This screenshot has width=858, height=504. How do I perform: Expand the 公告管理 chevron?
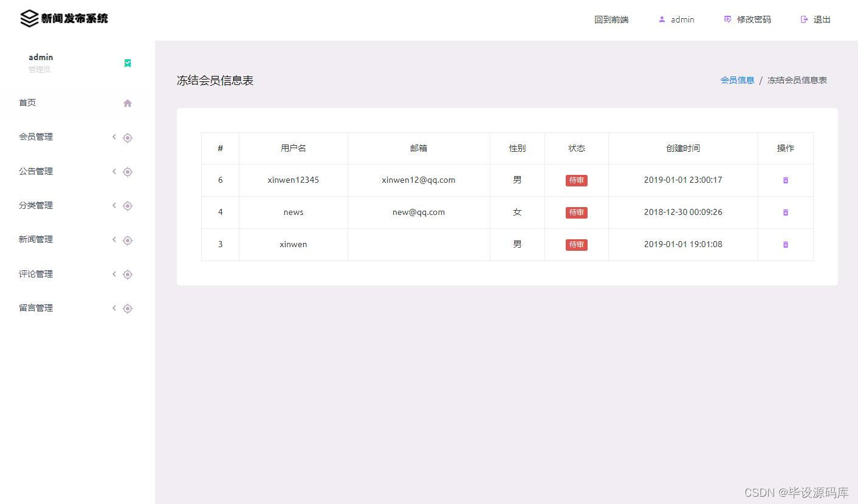click(x=114, y=171)
